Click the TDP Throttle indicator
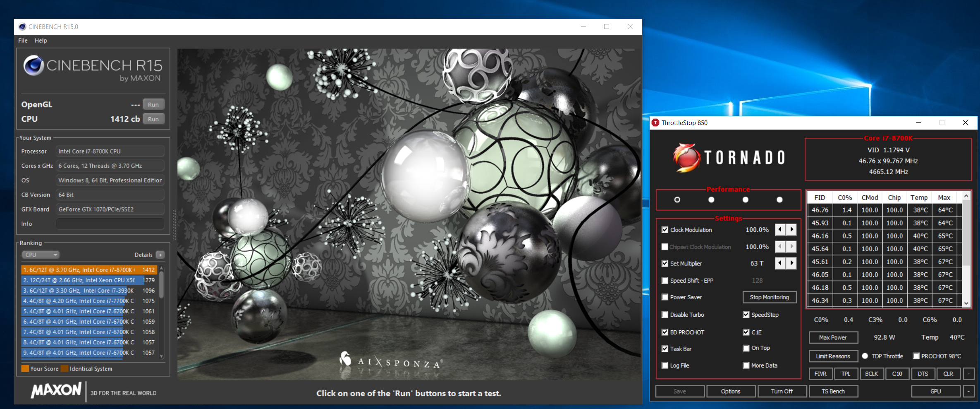 865,356
